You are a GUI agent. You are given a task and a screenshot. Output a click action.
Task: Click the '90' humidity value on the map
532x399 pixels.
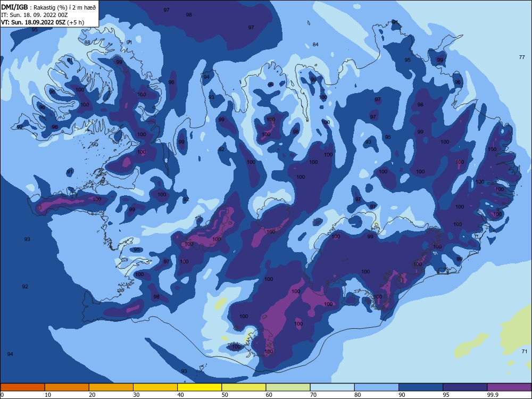(95, 145)
